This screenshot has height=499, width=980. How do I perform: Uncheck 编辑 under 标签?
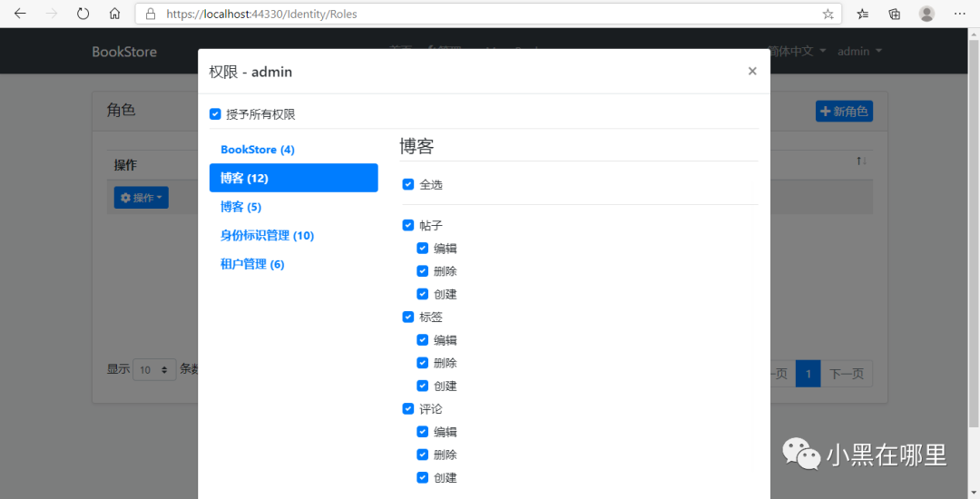click(x=423, y=339)
